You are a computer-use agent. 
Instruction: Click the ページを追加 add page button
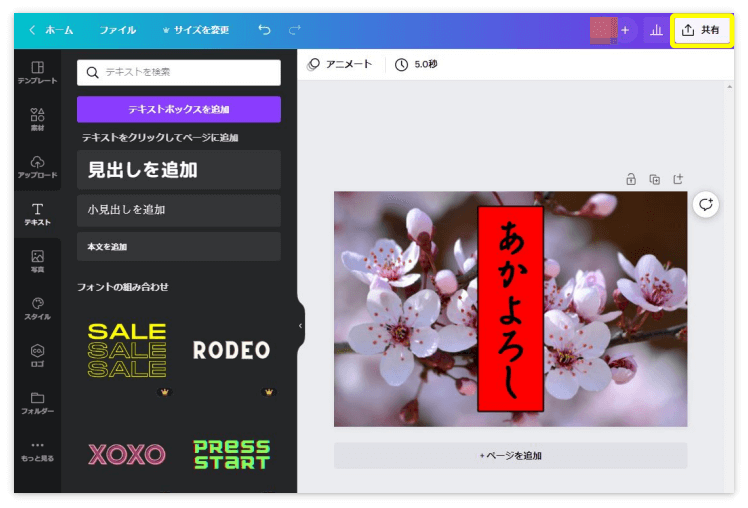[510, 456]
